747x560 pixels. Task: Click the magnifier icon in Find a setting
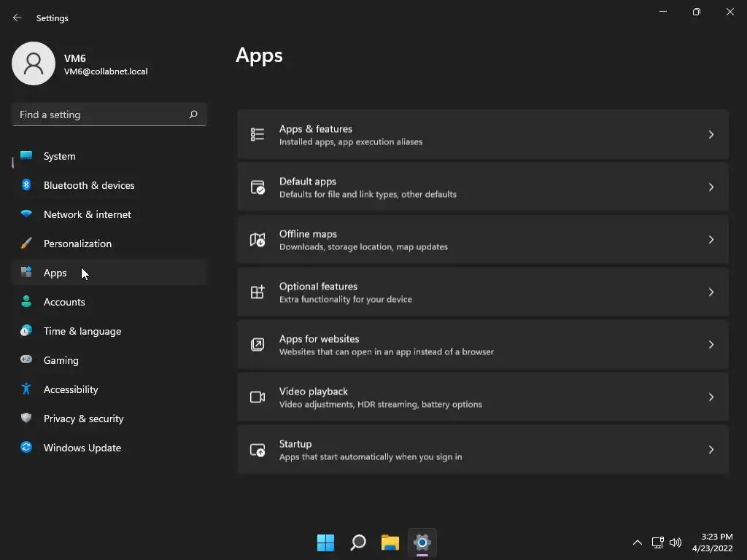193,114
